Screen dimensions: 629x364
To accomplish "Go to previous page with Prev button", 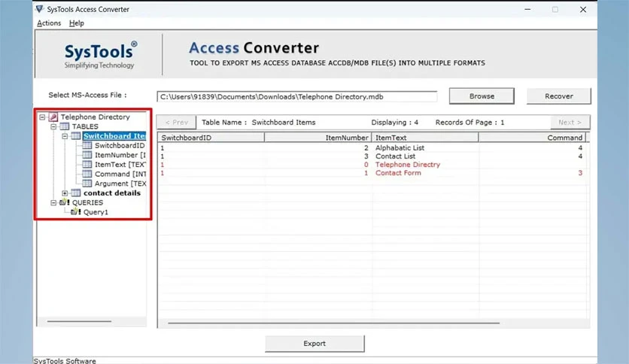I will click(177, 123).
